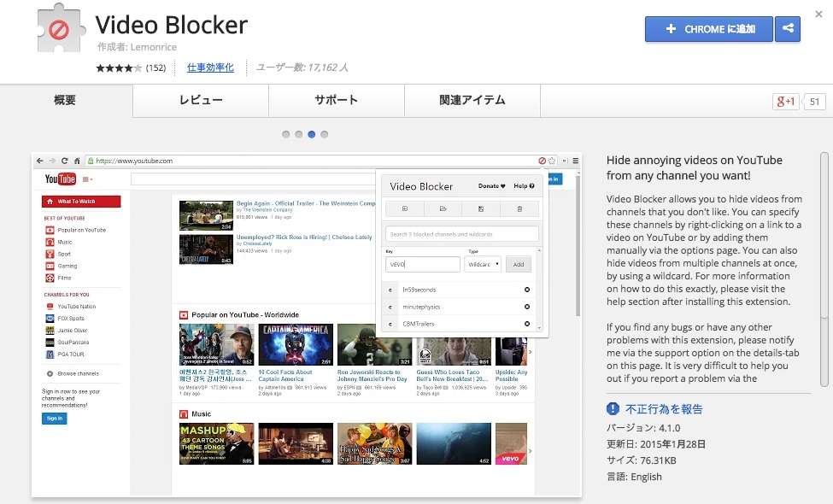Click the bookmark star in address bar

click(x=551, y=161)
